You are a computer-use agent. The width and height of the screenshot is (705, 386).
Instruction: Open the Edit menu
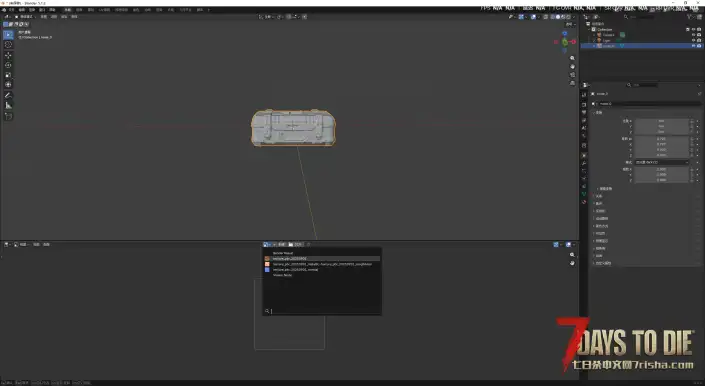point(22,9)
